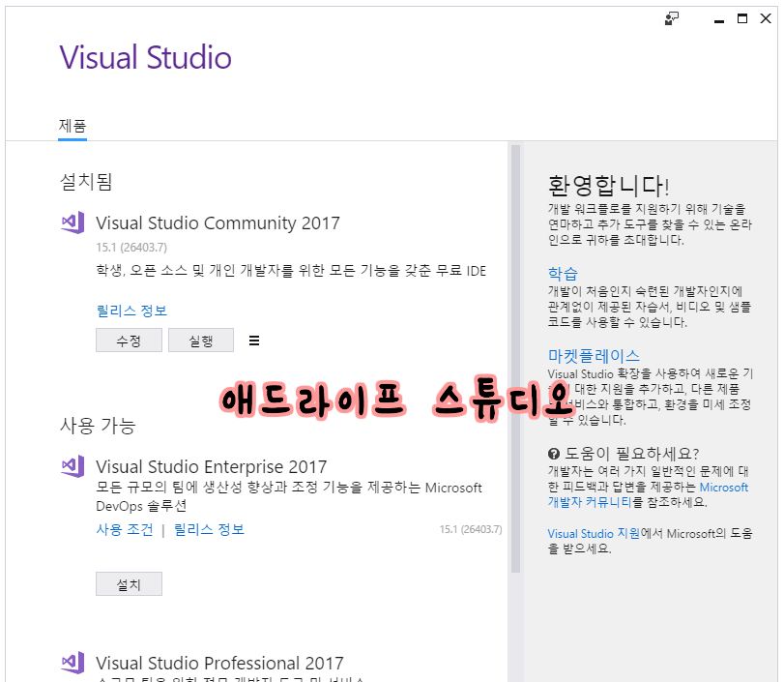The height and width of the screenshot is (682, 784).
Task: Open Visual Studio 지원 link
Action: coord(594,533)
